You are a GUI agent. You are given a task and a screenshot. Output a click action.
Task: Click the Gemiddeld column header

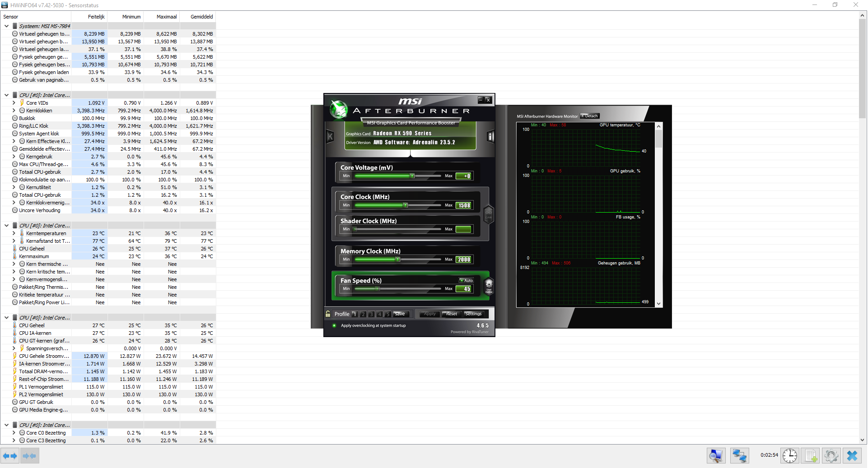pos(198,17)
